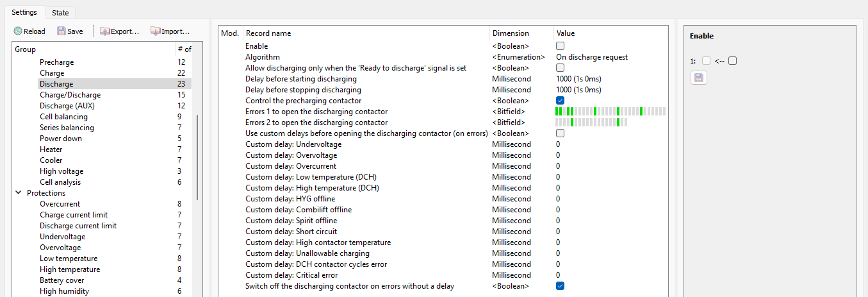The height and width of the screenshot is (297, 868).
Task: Select Cell balancing group
Action: (x=63, y=117)
